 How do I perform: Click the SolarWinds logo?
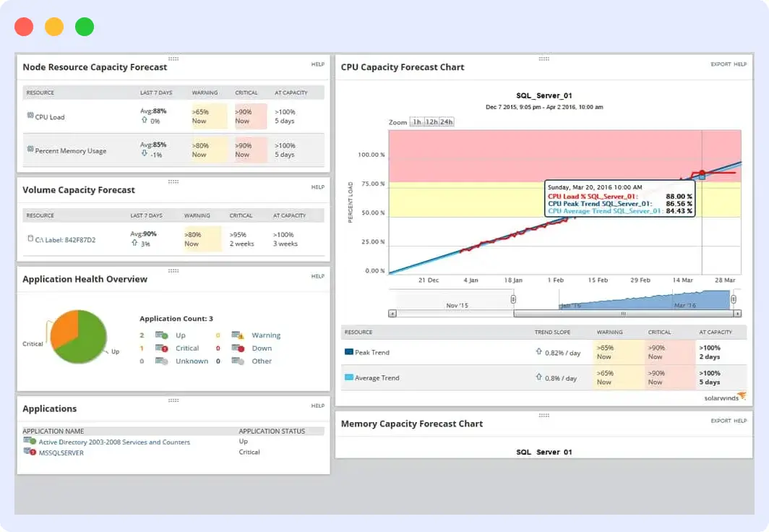click(723, 397)
